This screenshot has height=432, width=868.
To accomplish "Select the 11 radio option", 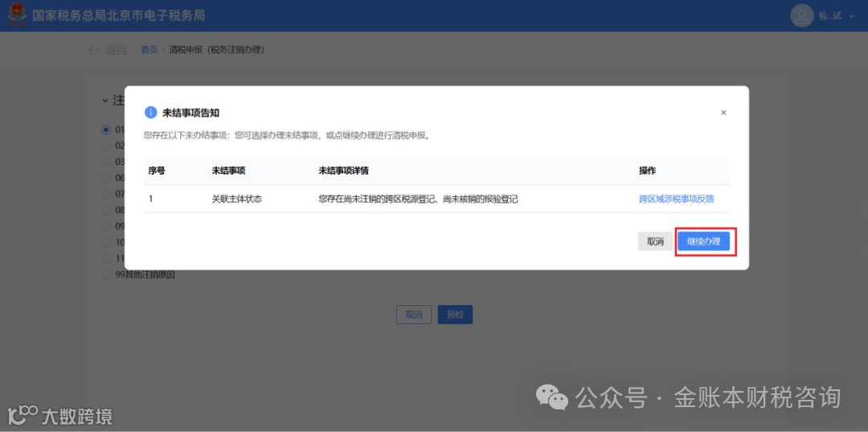I will click(106, 258).
